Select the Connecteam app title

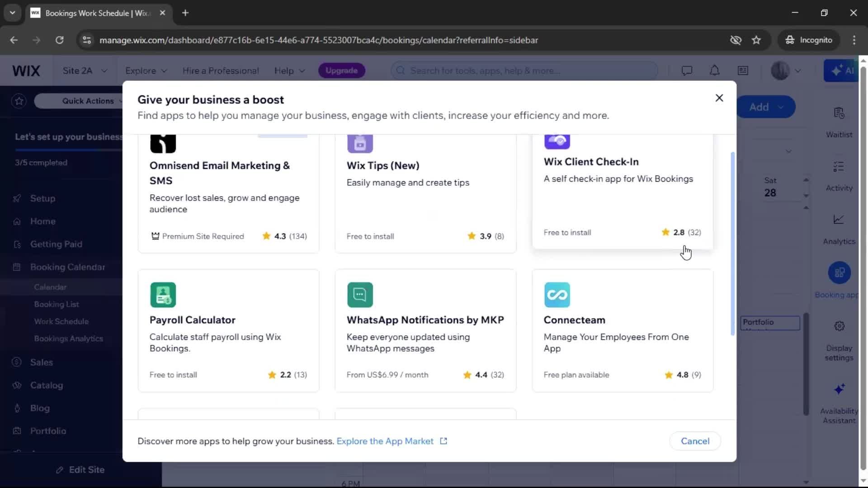574,320
